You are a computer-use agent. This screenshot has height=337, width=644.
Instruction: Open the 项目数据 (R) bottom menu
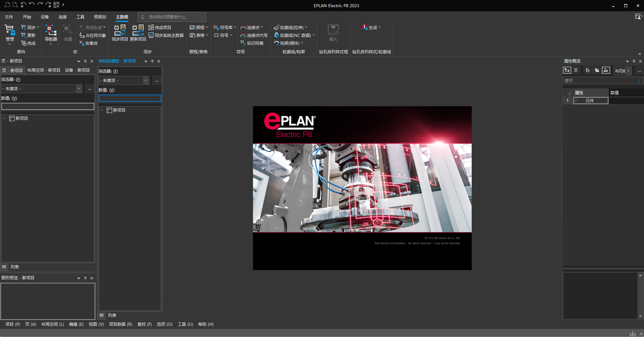[x=121, y=324]
